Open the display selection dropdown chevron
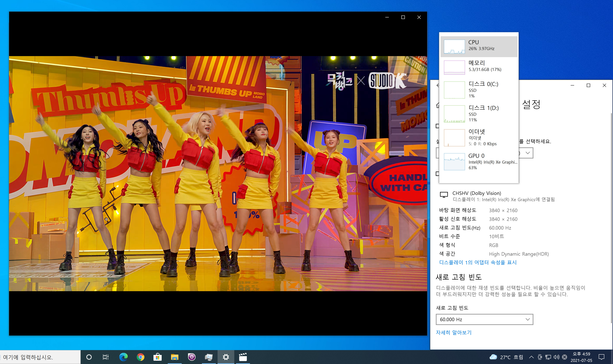The height and width of the screenshot is (364, 613). 528,153
